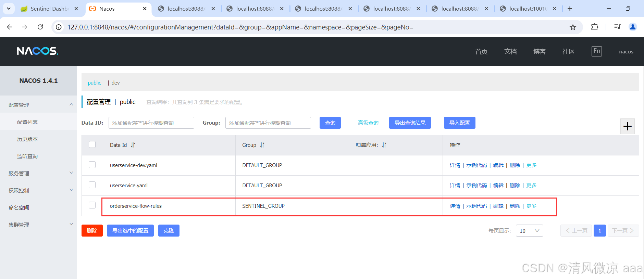Close the Sentinel Dashboard tab
The width and height of the screenshot is (644, 279).
pos(76,9)
